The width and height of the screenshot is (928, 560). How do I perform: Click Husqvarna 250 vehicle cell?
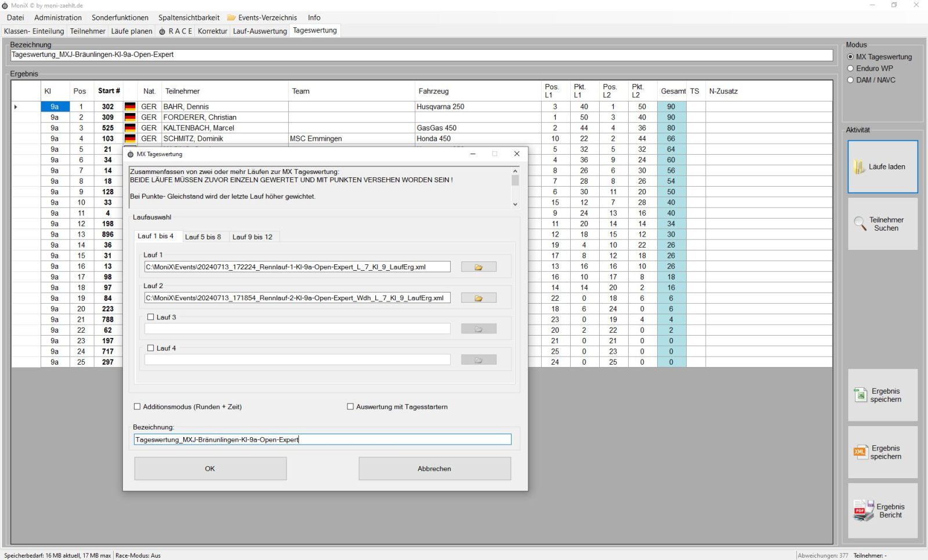478,107
